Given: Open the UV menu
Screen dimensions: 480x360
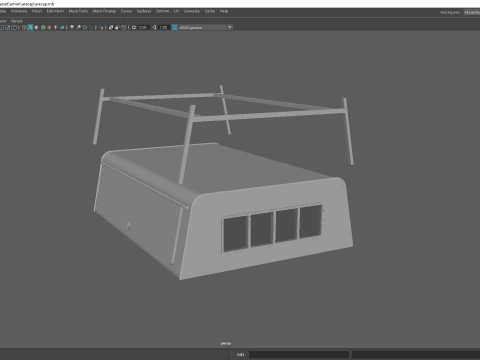Looking at the screenshot, I should point(176,11).
